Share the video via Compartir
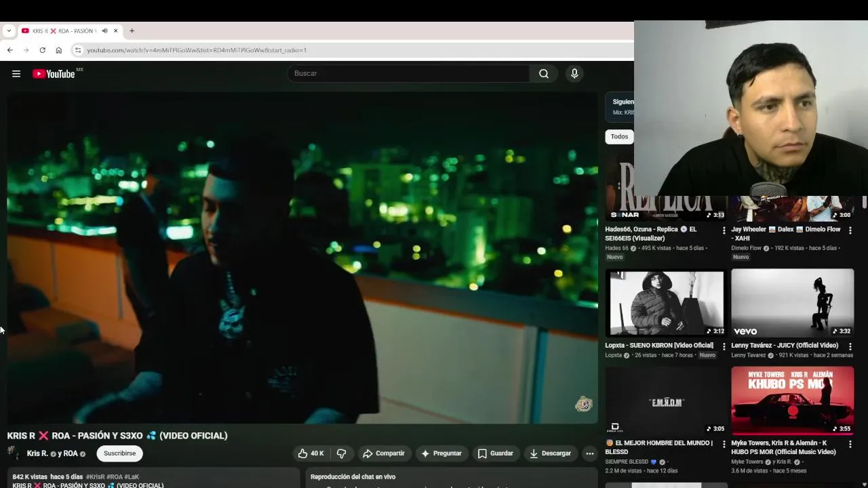The image size is (868, 488). 384,453
